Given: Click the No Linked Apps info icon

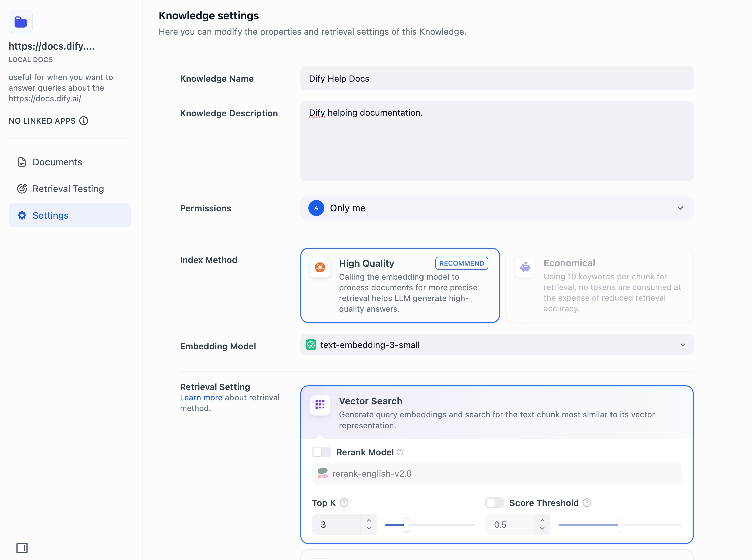Looking at the screenshot, I should coord(84,121).
